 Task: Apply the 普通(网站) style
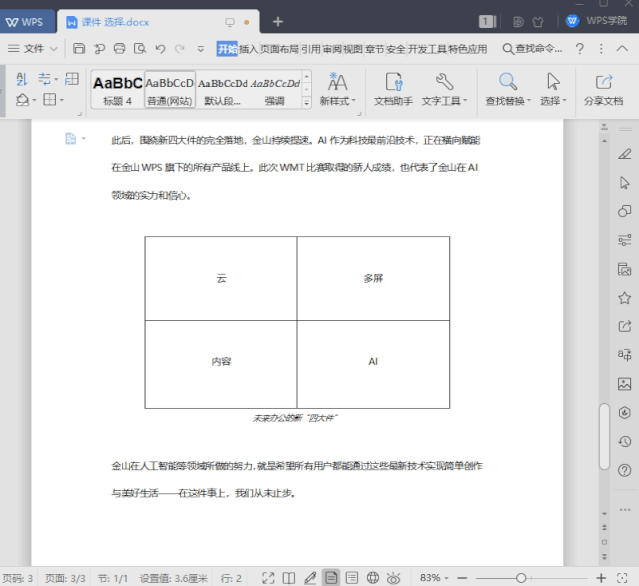(170, 89)
